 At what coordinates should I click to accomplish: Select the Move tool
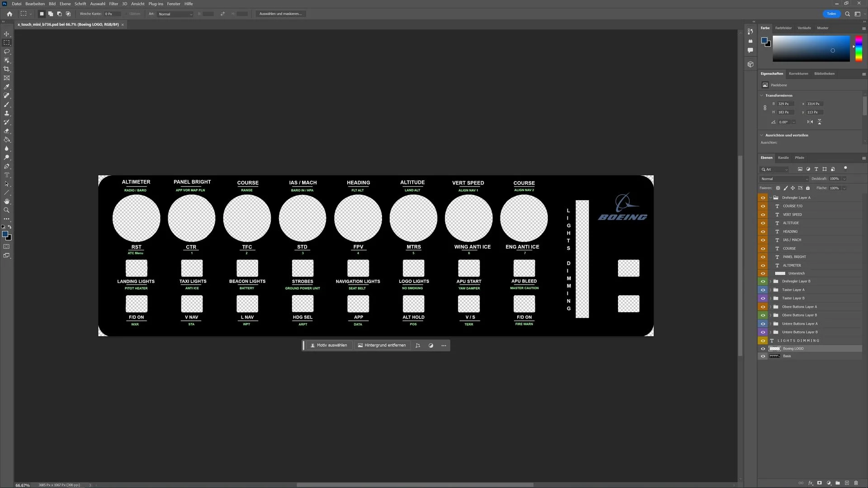point(7,34)
